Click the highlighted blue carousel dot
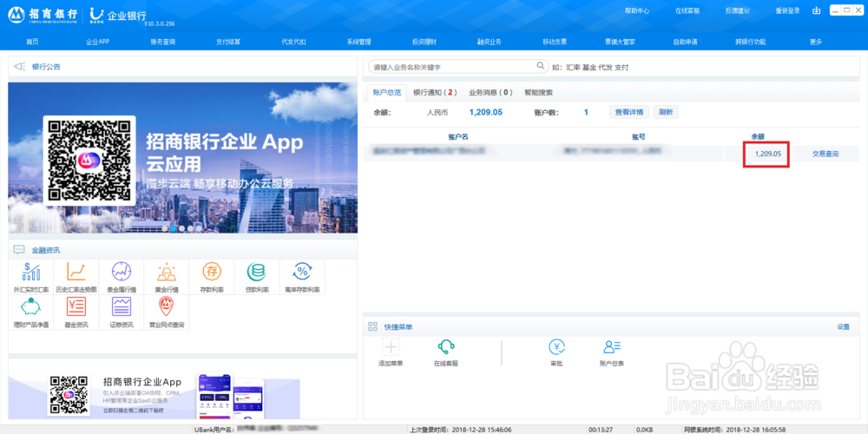 point(174,228)
